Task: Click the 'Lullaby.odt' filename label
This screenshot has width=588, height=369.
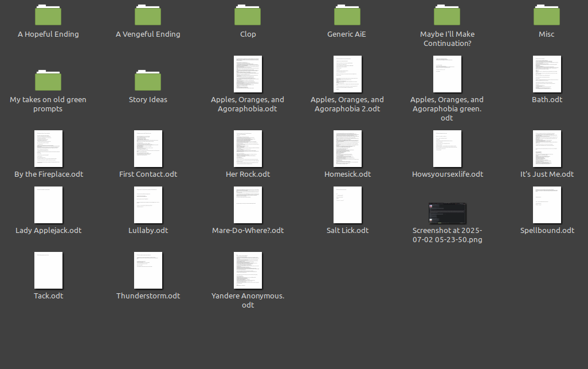Action: (x=148, y=231)
